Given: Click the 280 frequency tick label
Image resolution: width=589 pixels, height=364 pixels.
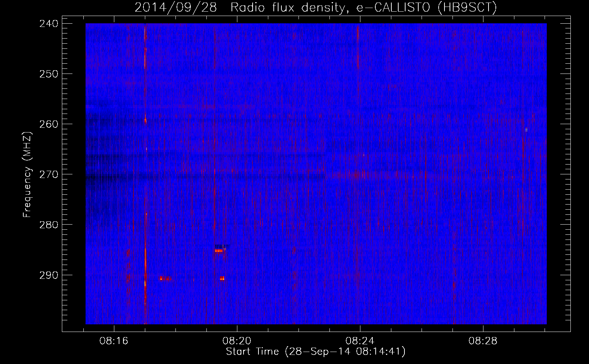Looking at the screenshot, I should [x=48, y=225].
